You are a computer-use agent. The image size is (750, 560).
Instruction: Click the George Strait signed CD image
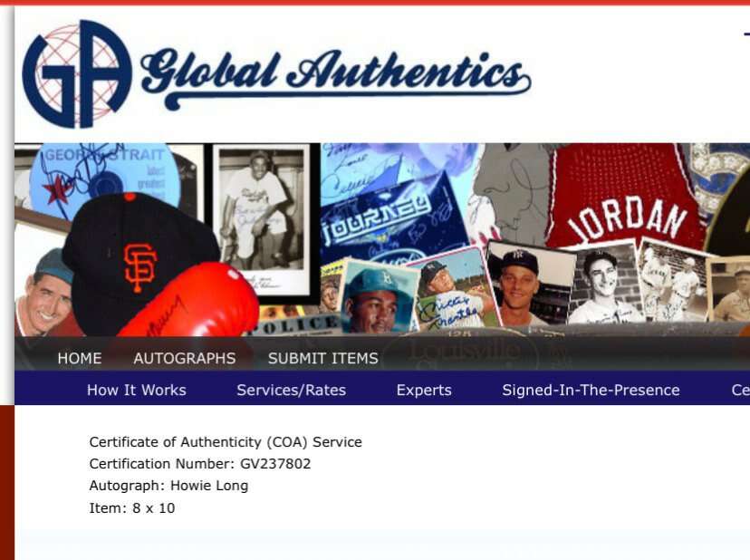103,175
